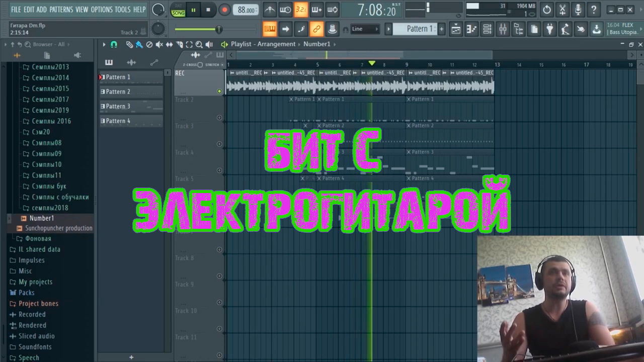Open the FILE menu

coord(16,10)
